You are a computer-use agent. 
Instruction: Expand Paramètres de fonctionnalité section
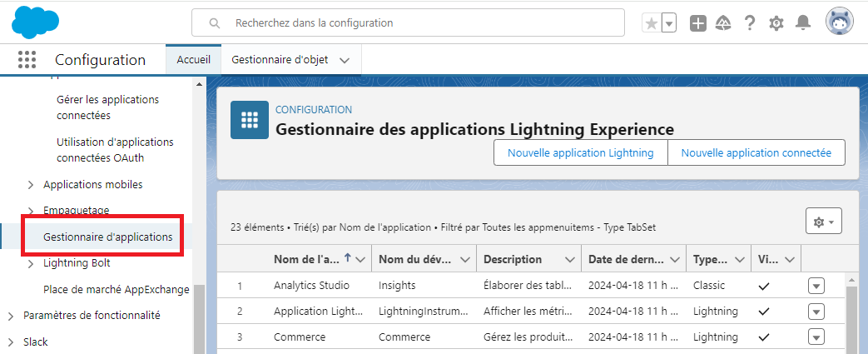coord(11,316)
